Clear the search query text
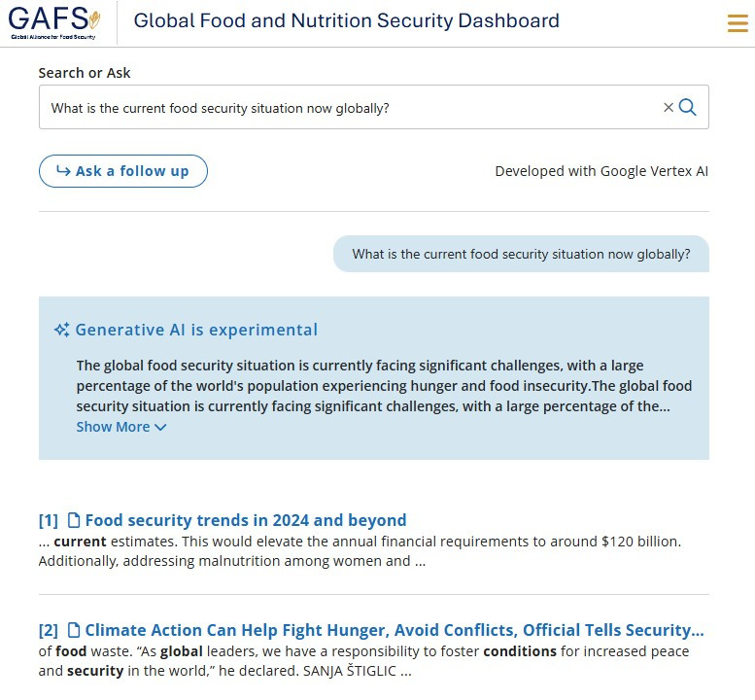The image size is (755, 700). [x=669, y=108]
